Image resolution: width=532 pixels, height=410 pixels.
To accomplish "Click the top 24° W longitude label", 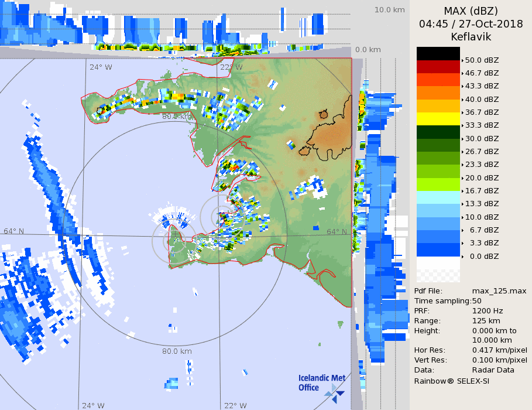I will (x=101, y=67).
